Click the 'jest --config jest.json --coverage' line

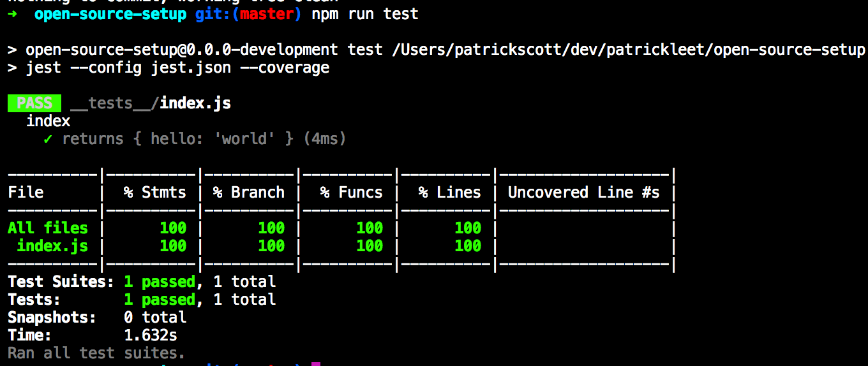click(177, 68)
